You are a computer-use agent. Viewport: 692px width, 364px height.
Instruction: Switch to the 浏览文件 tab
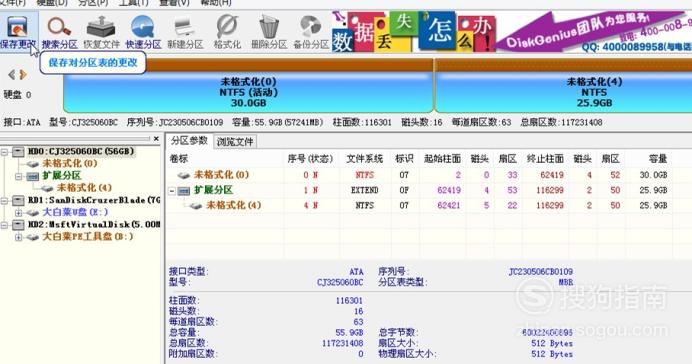tap(235, 142)
